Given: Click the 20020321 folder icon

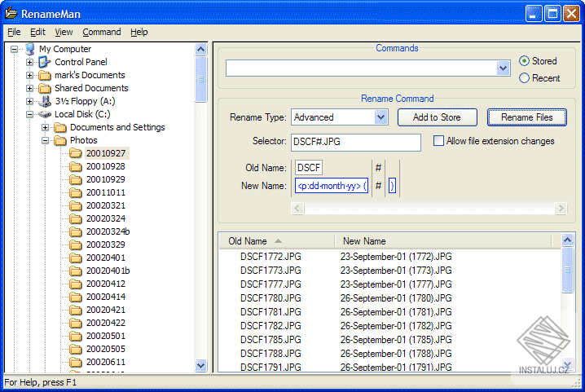Looking at the screenshot, I should [76, 205].
